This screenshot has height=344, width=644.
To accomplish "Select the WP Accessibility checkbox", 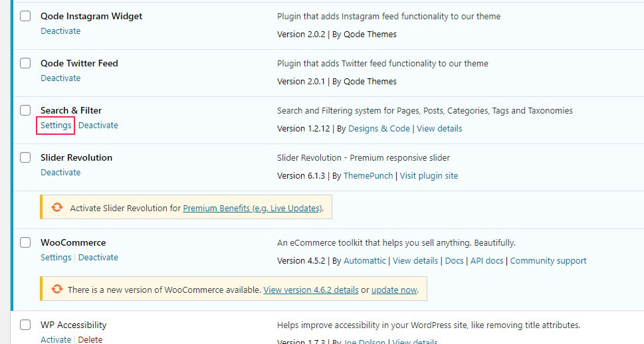I will point(25,325).
